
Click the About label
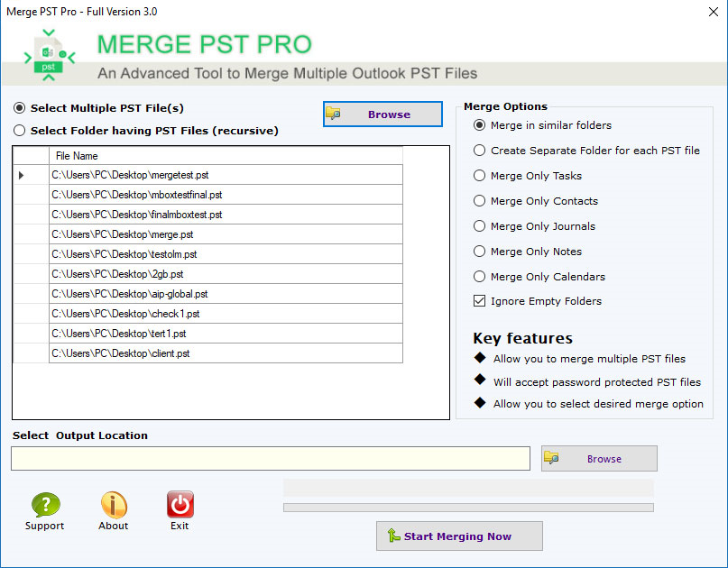pos(114,526)
